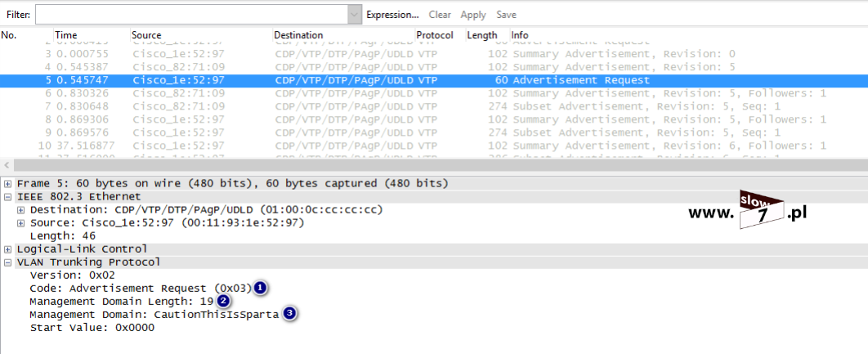Select the Code: Advertisement Request field

point(141,288)
